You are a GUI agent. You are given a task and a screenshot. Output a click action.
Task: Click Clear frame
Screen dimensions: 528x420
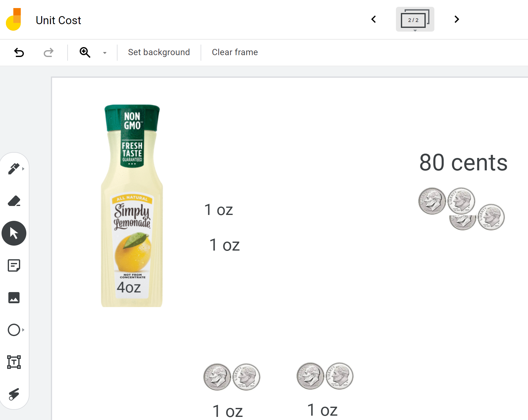[x=235, y=52]
